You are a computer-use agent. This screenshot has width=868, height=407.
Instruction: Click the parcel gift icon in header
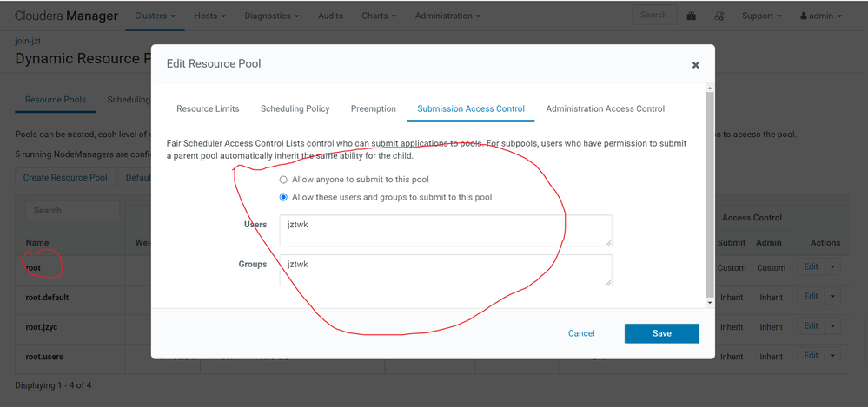(x=692, y=16)
